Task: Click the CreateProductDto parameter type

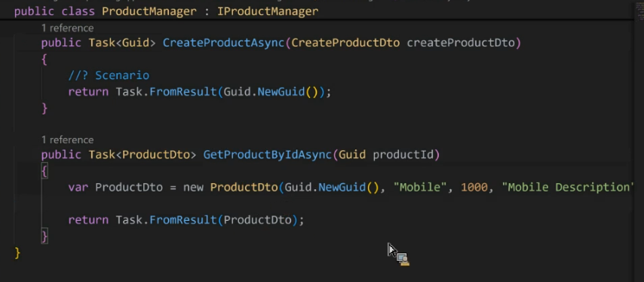Action: pyautogui.click(x=345, y=43)
